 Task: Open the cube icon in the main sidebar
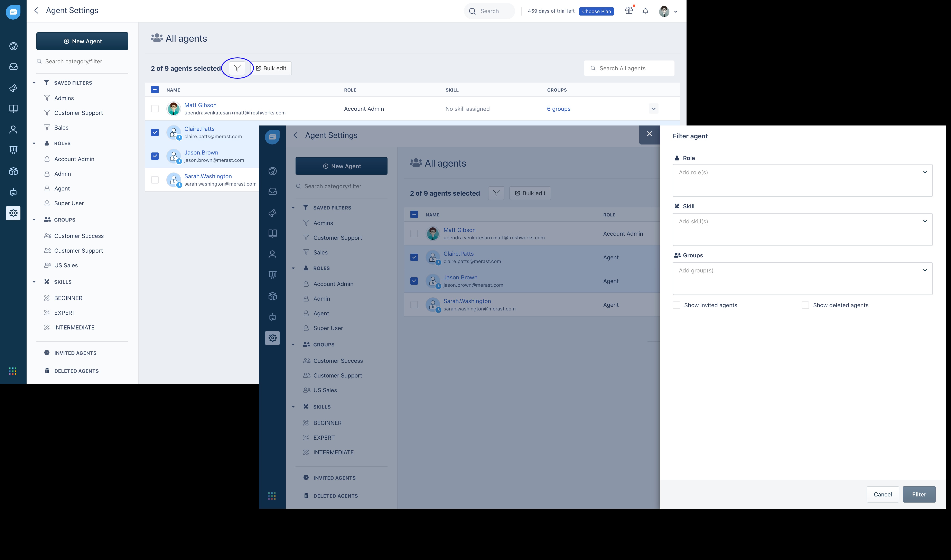tap(13, 171)
